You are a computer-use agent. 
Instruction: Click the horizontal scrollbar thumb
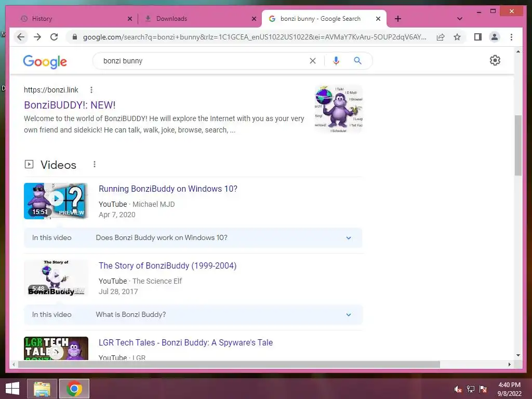[229, 364]
